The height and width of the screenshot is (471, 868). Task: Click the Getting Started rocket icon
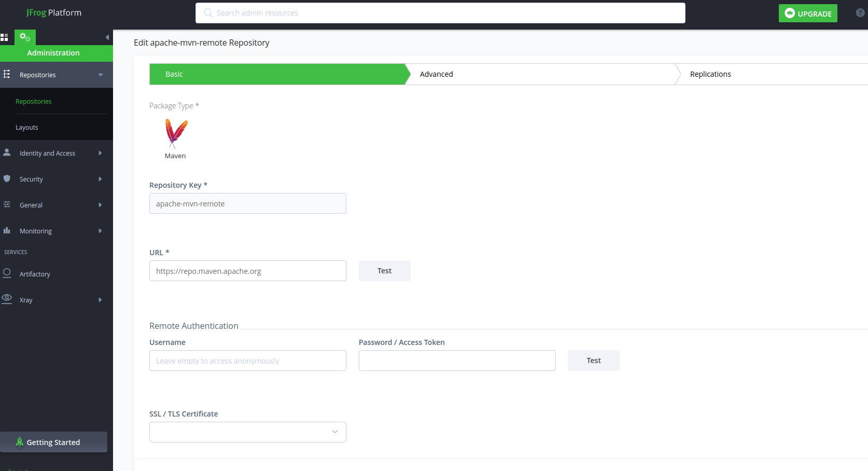(20, 442)
